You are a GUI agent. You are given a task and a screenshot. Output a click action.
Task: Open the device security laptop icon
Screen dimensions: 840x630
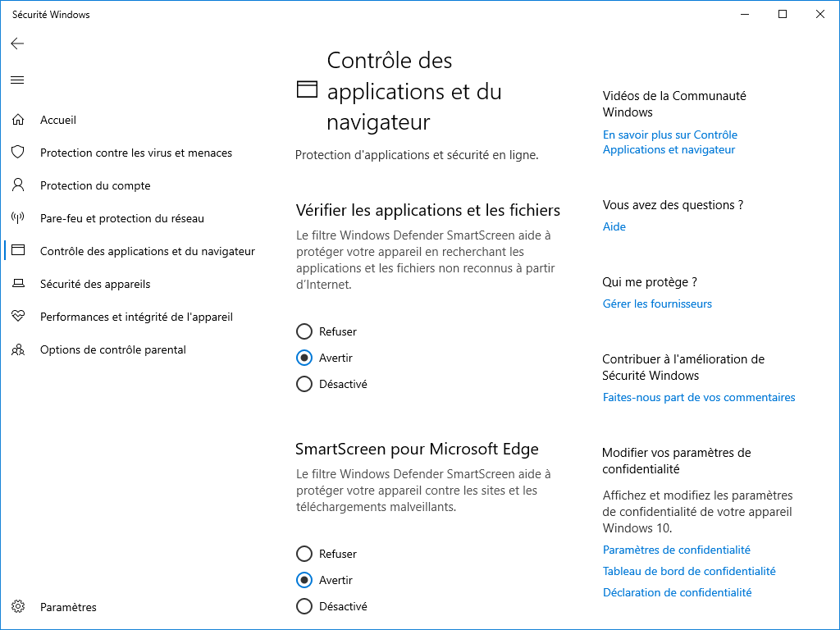point(18,283)
